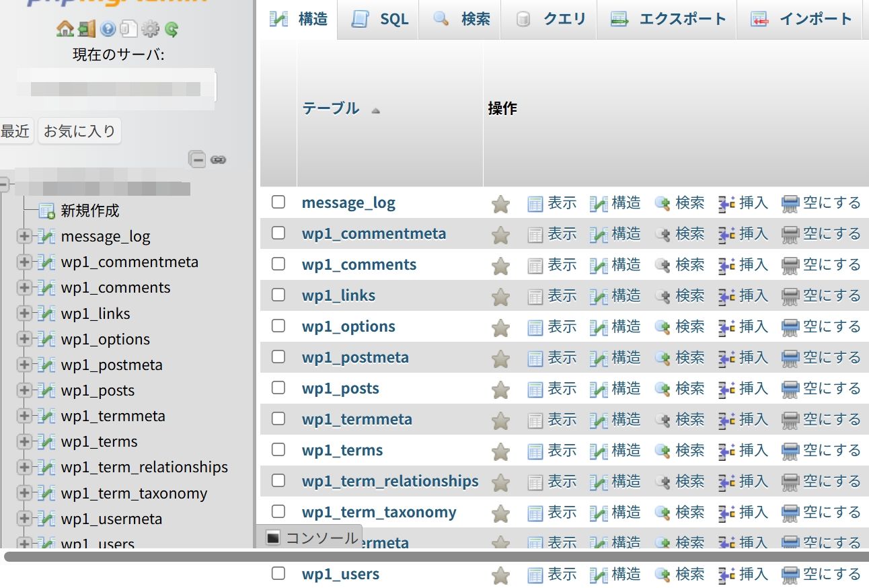This screenshot has height=588, width=869.
Task: Open the settings gear icon in the sidebar
Action: tap(150, 29)
